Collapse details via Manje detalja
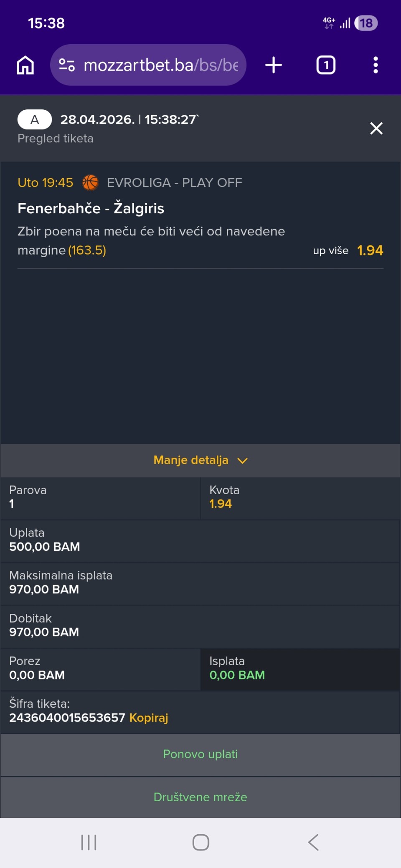The height and width of the screenshot is (868, 401). click(x=191, y=460)
